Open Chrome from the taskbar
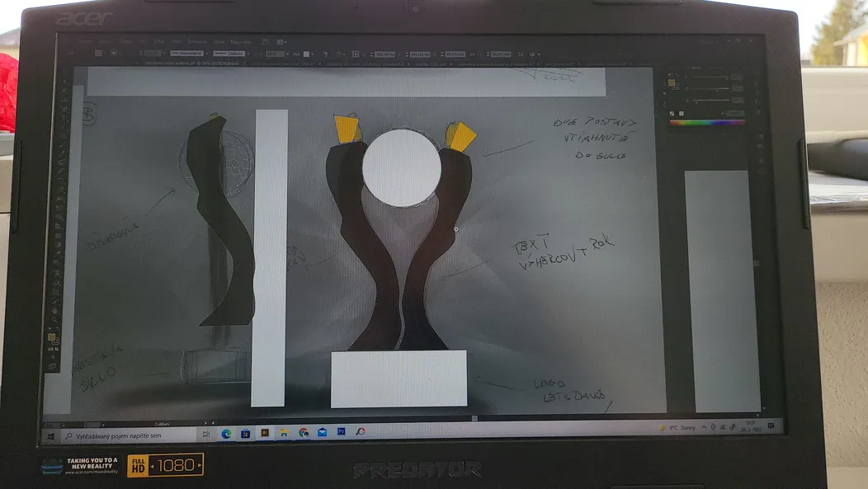 304,433
